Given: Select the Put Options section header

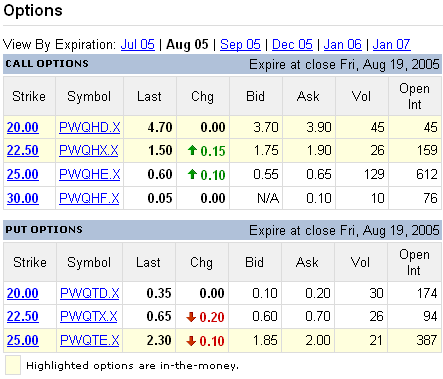Looking at the screenshot, I should coord(44,229).
